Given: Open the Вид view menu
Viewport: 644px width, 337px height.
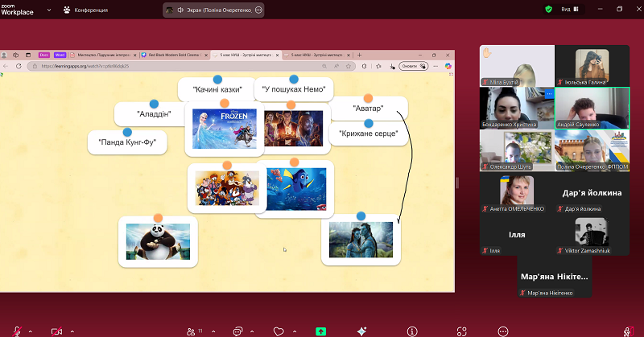Looking at the screenshot, I should click(570, 9).
